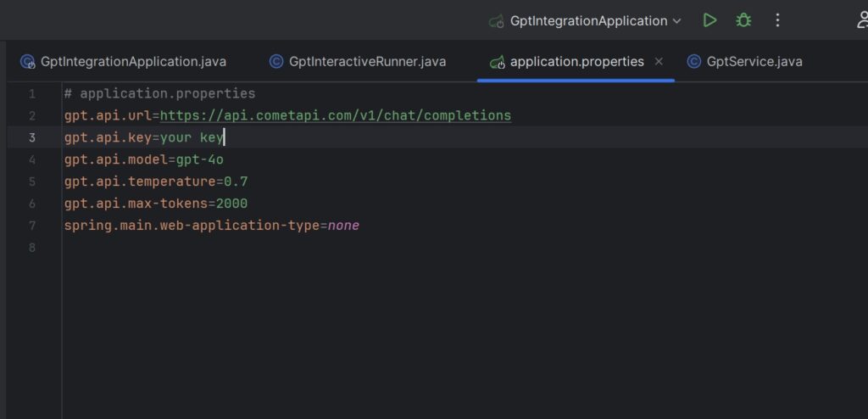Screen dimensions: 868x419
Task: Click the properties file icon on the application.properties tab
Action: tap(497, 61)
